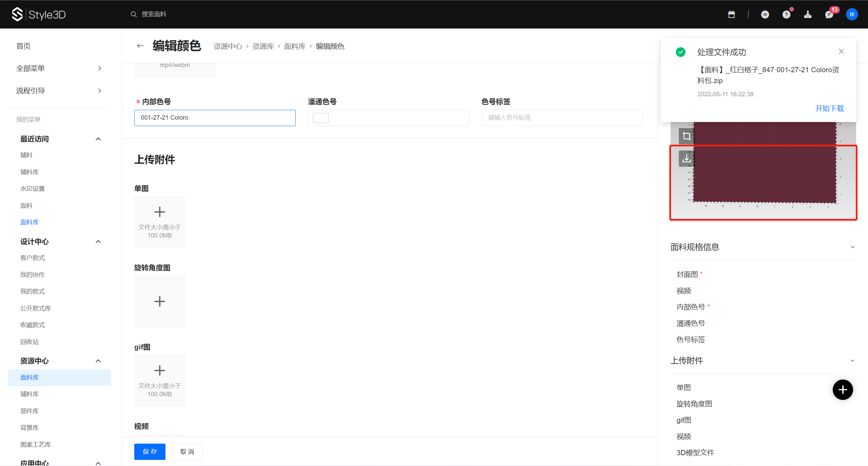Close the 处理文件成功 notification
This screenshot has height=466, width=868.
click(841, 52)
